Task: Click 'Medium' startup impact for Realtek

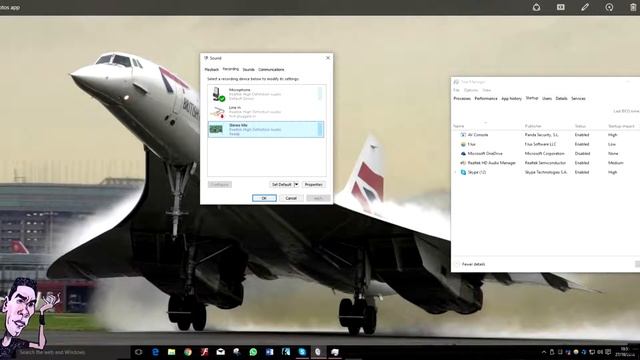Action: pos(616,163)
